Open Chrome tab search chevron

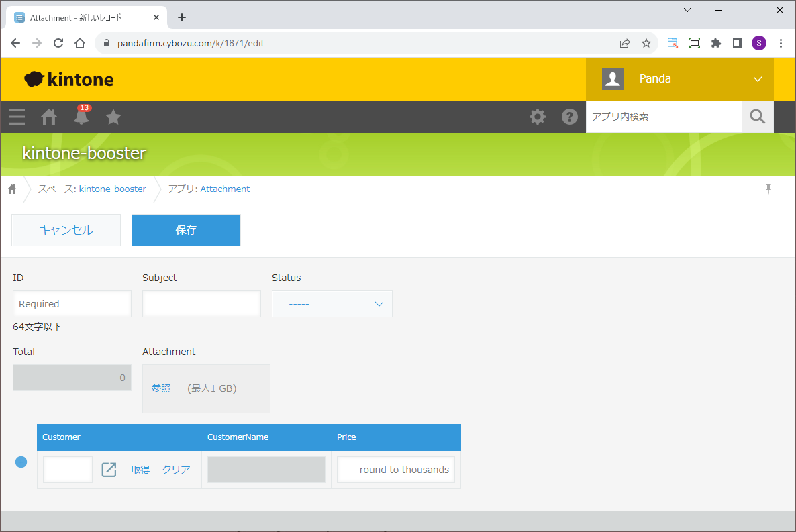coord(687,10)
